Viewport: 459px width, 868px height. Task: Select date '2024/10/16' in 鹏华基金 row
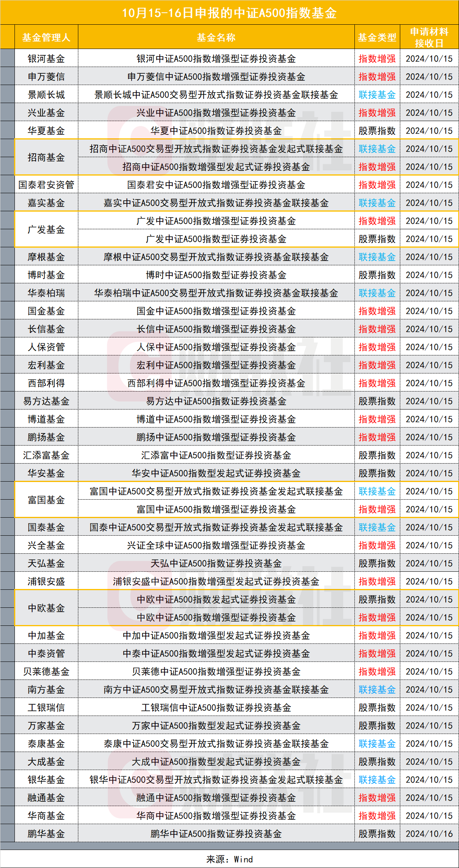point(429,834)
